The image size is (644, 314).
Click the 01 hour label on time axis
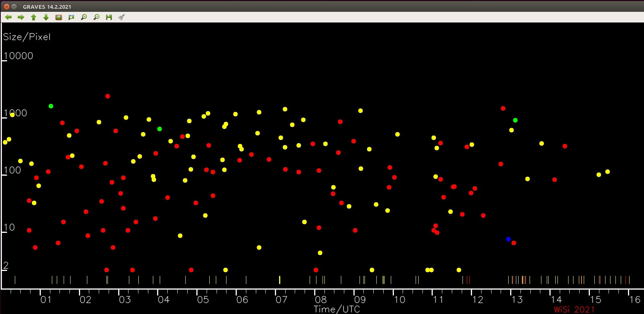46,300
